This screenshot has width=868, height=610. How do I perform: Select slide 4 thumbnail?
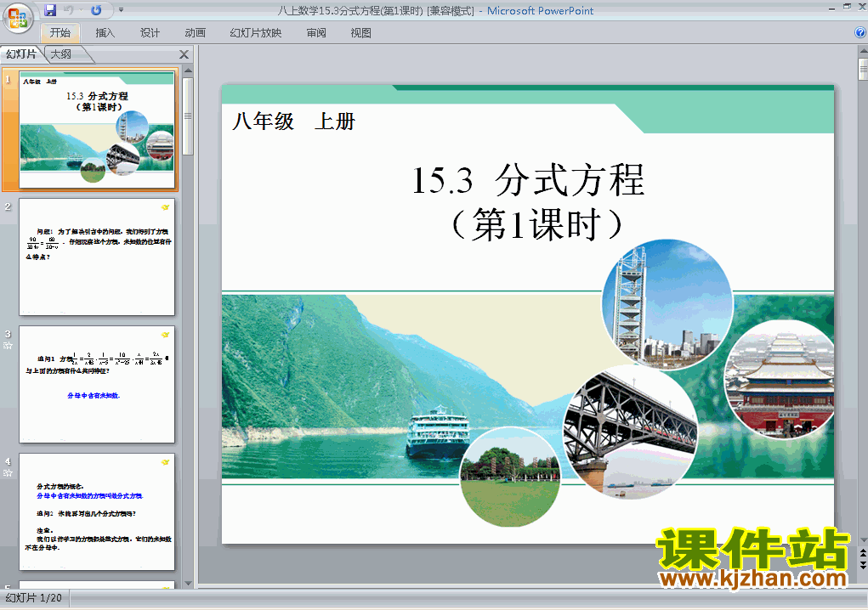(97, 511)
